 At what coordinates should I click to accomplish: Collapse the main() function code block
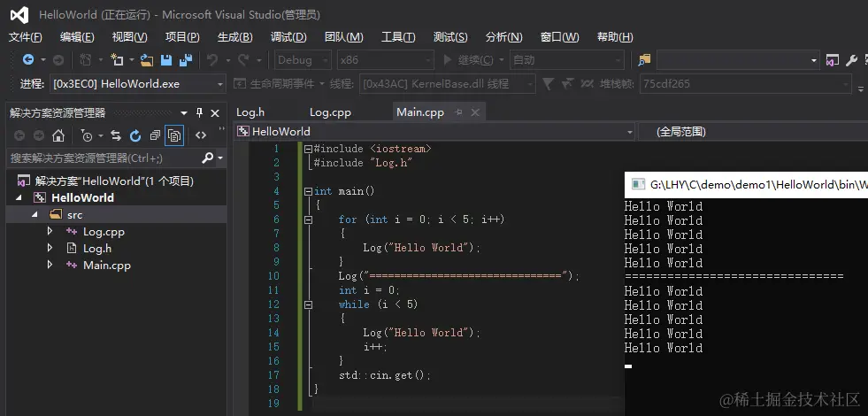pos(308,191)
